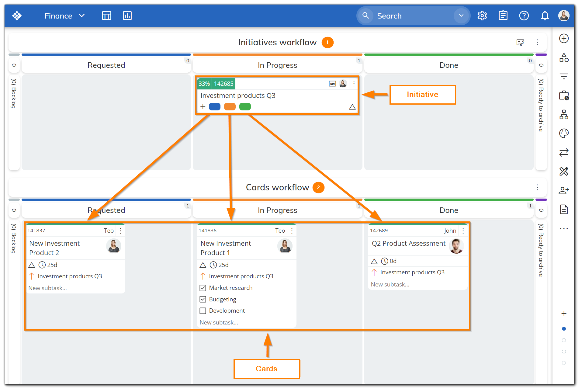Screen dimensions: 582x392
Task: Click the blue child-card swatch on initiative
Action: (x=215, y=107)
